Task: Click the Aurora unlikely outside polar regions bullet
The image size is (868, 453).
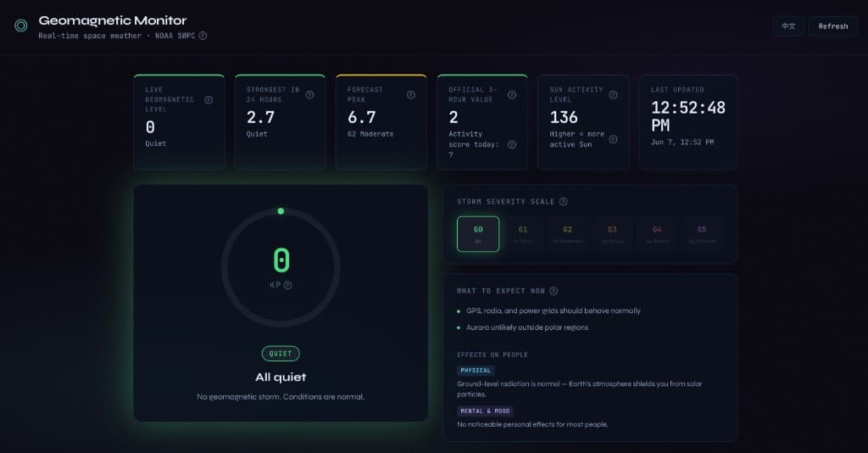Action: [x=527, y=327]
